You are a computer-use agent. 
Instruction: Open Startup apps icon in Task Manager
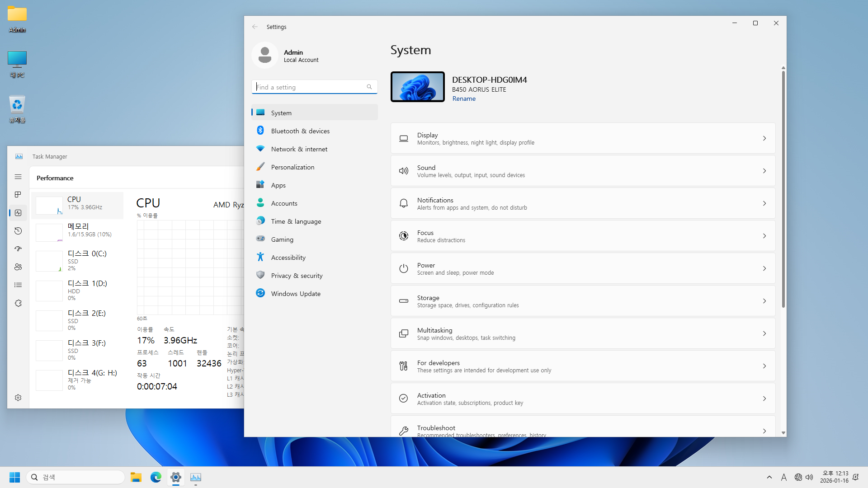coord(18,249)
